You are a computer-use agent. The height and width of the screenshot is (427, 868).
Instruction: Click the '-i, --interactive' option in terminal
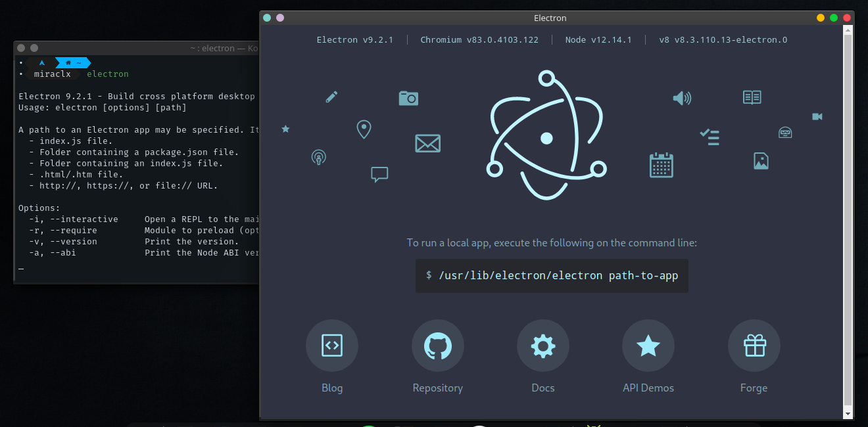tap(74, 219)
